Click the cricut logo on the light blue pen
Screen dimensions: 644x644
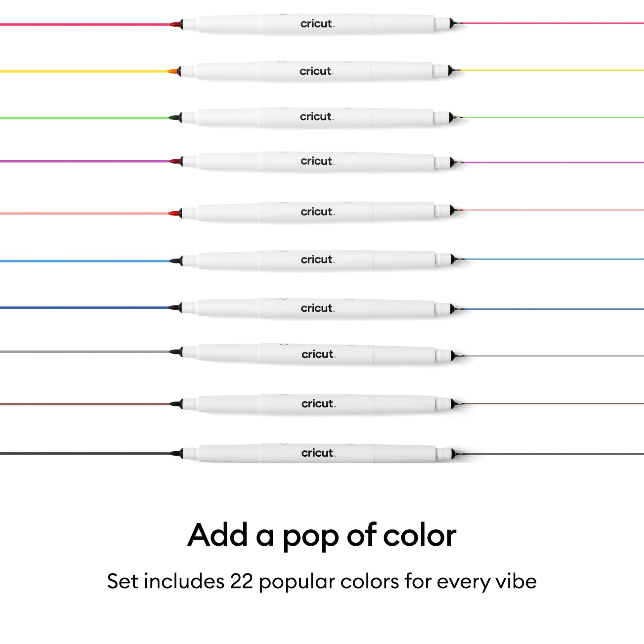coord(318,260)
